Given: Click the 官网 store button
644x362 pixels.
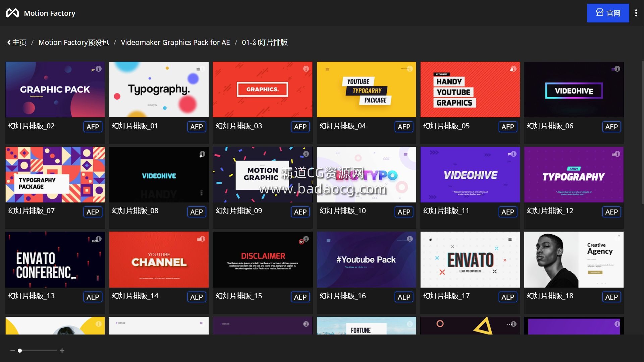Looking at the screenshot, I should (x=608, y=13).
